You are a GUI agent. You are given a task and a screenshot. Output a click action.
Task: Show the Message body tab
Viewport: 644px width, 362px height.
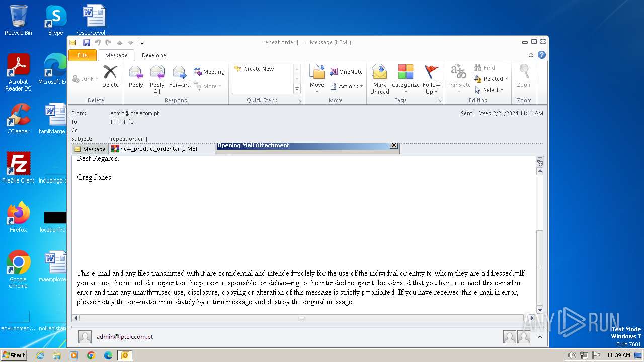90,149
